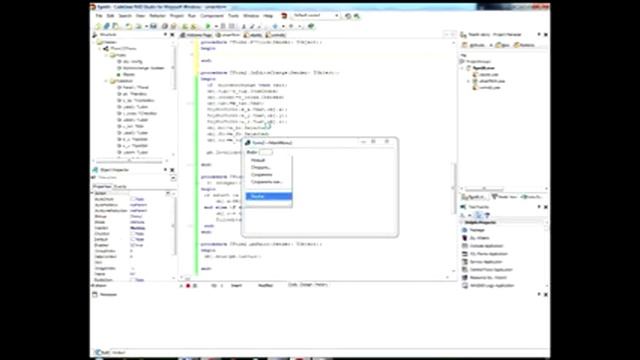
Task: Run the project with the green arrow
Action: point(208,26)
